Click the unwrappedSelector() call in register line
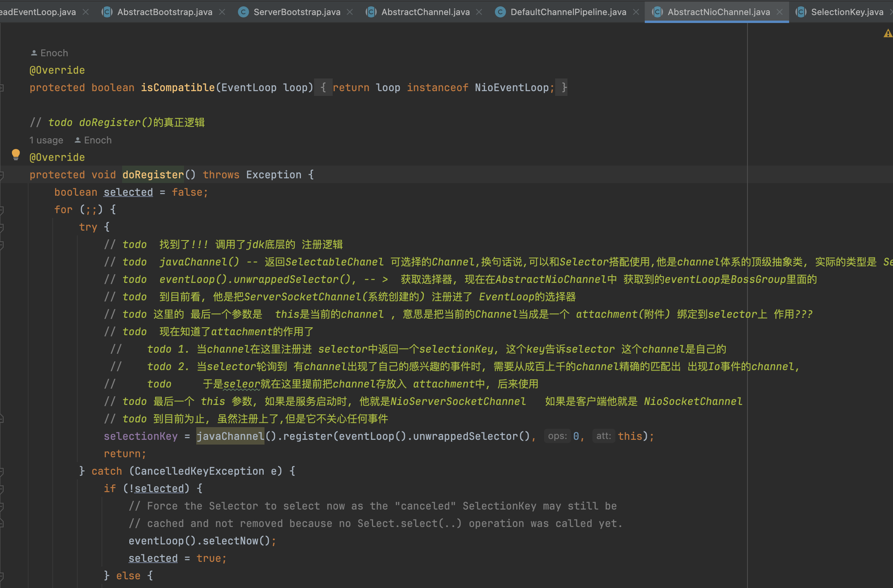Image resolution: width=893 pixels, height=588 pixels. pyautogui.click(x=471, y=436)
